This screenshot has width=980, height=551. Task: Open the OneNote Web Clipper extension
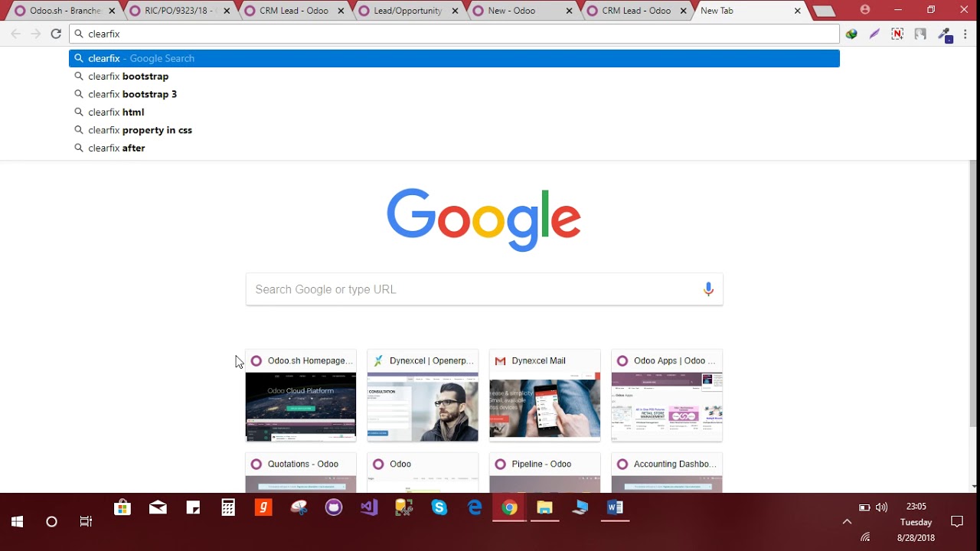click(897, 34)
